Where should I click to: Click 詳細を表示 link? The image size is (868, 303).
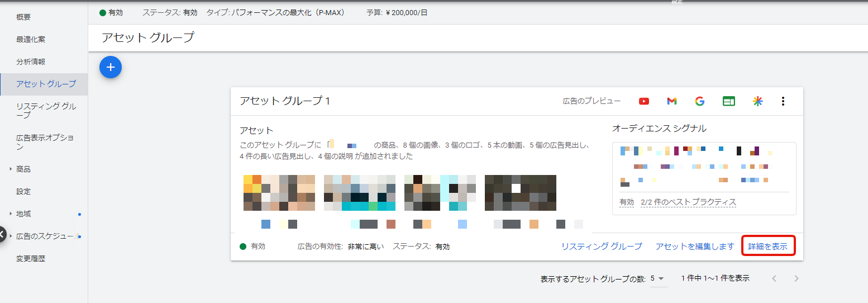tap(768, 247)
